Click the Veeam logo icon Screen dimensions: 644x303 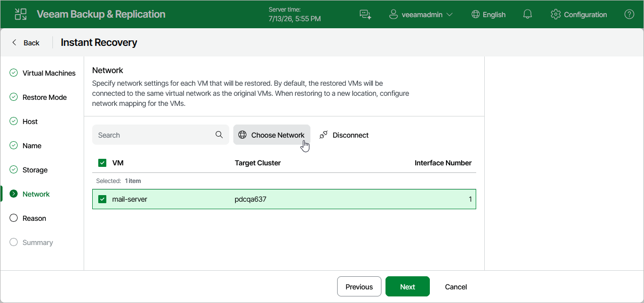21,14
